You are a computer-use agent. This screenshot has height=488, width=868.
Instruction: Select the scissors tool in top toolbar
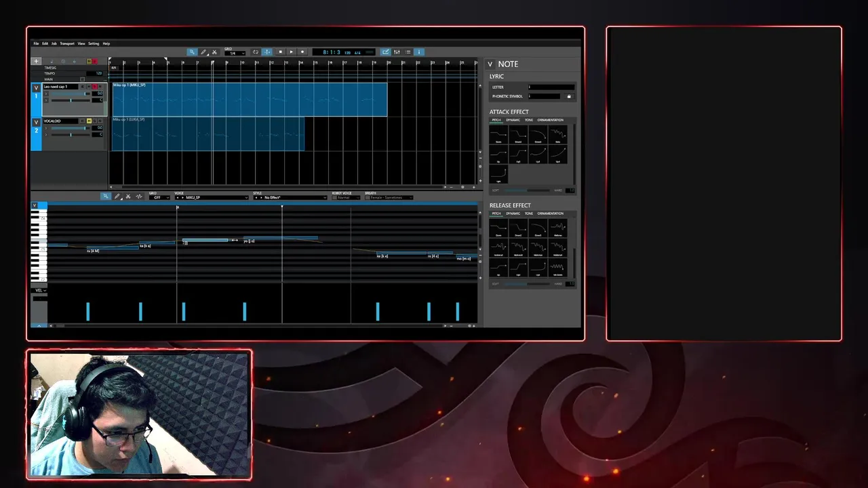click(214, 52)
